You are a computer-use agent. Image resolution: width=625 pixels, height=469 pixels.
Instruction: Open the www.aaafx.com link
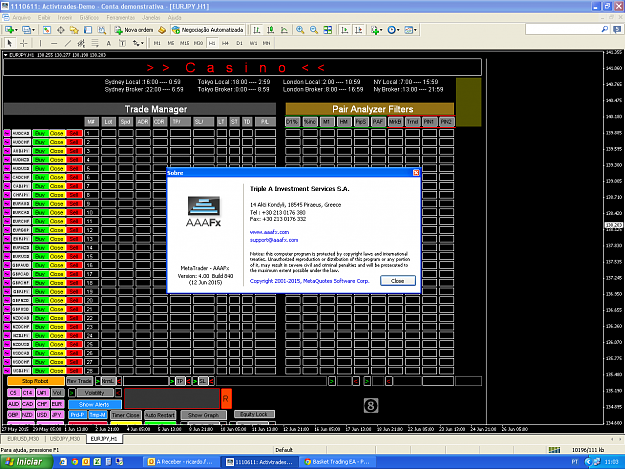pos(269,232)
